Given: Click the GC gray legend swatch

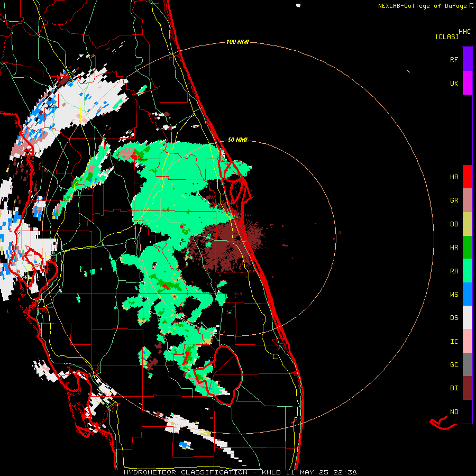Looking at the screenshot, I should (467, 364).
